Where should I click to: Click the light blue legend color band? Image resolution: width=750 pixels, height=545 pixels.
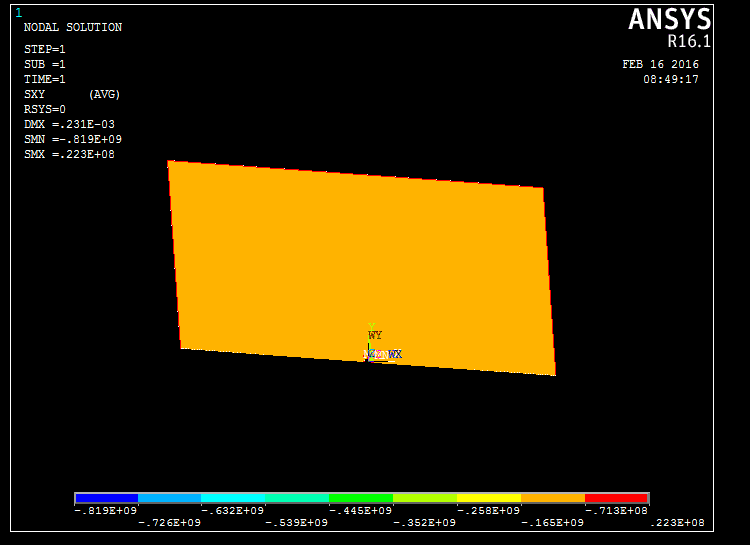(169, 498)
